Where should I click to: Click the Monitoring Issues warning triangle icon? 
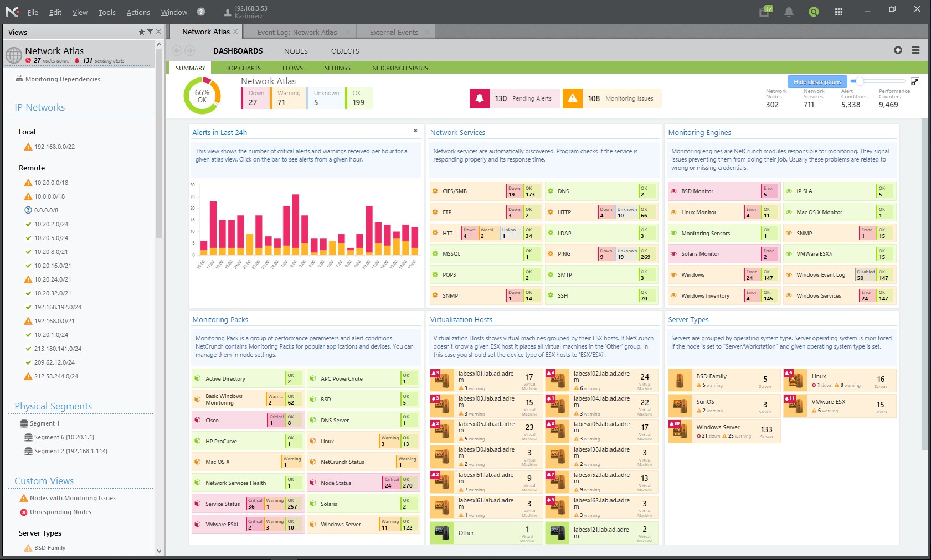(573, 98)
